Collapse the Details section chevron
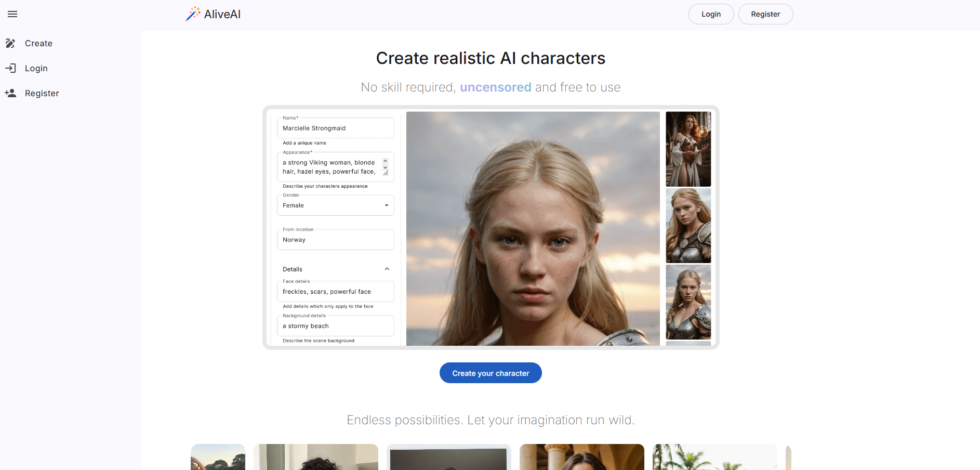 [x=387, y=269]
